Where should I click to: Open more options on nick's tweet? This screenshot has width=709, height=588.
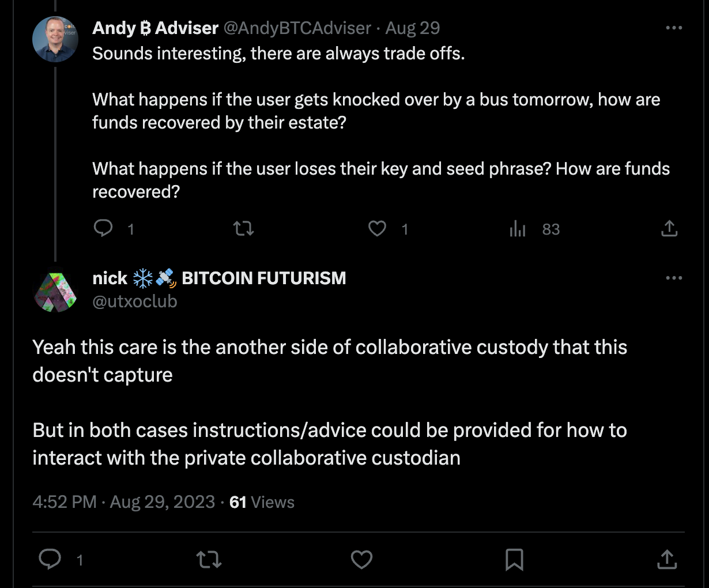(x=674, y=278)
